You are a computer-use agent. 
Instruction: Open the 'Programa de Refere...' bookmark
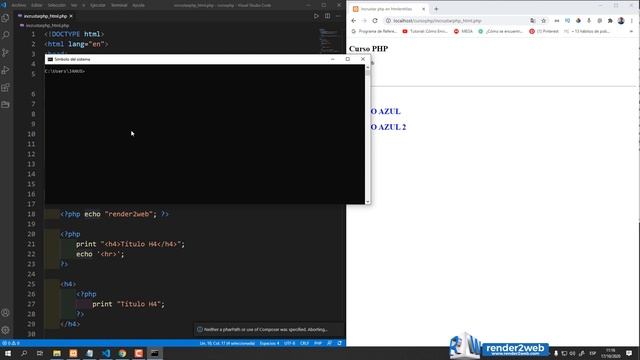(x=374, y=31)
